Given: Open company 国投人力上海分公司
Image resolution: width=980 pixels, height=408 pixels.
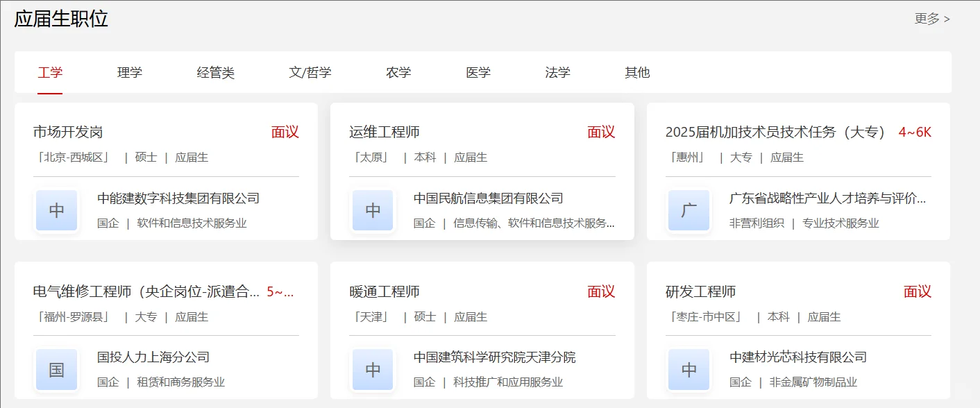Looking at the screenshot, I should pyautogui.click(x=153, y=357).
